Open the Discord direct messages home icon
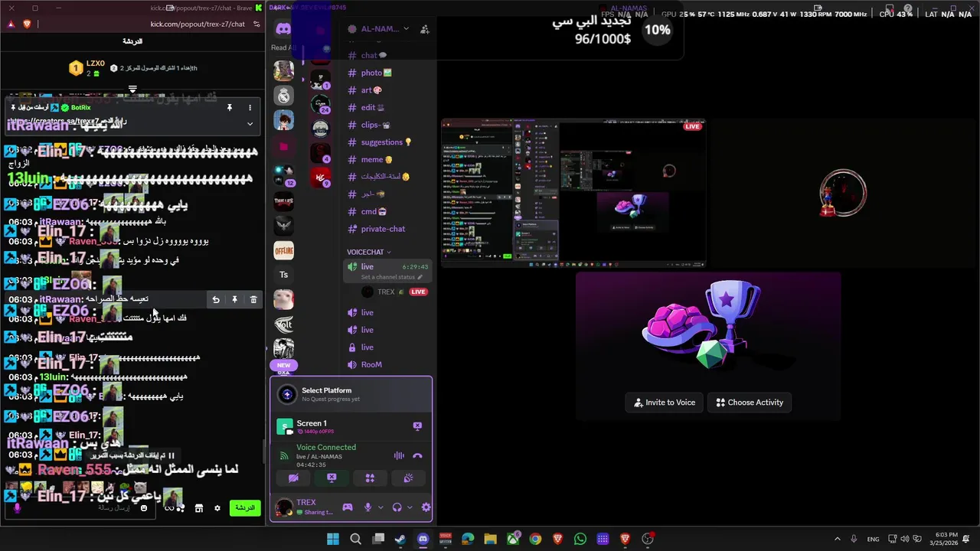Screen dimensions: 980x551 [x=283, y=29]
